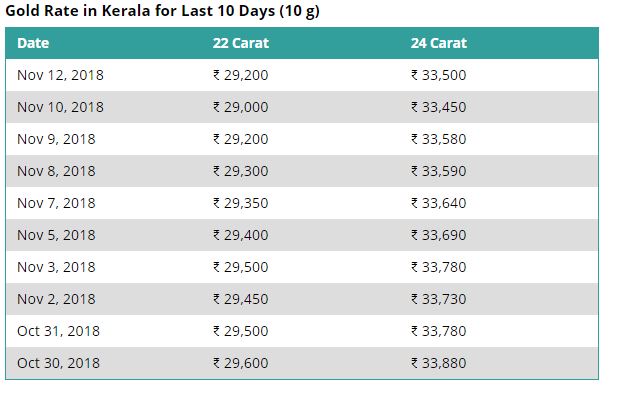Viewport: 619px width, 404px height.
Task: Click the ₹ 33,690 value for Nov 5
Action: click(x=439, y=235)
